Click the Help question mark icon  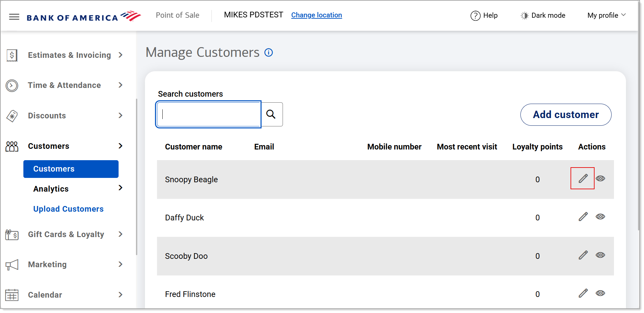click(475, 16)
